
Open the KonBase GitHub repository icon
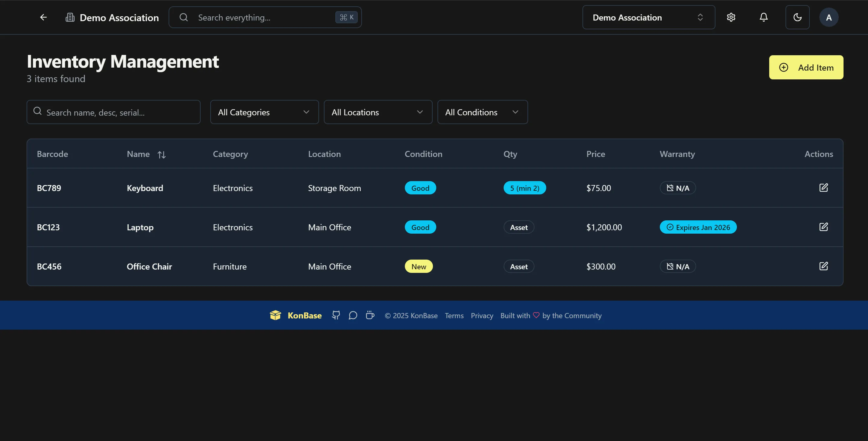click(x=336, y=315)
